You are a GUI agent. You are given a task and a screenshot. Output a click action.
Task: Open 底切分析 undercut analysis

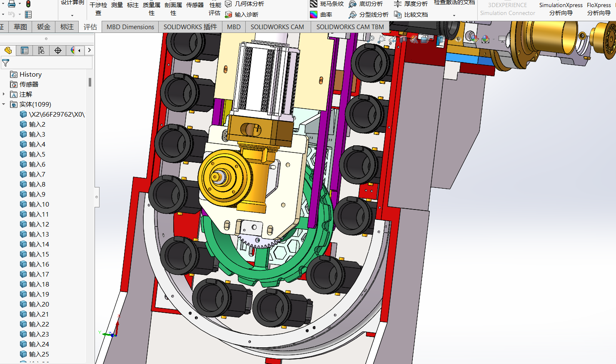366,4
